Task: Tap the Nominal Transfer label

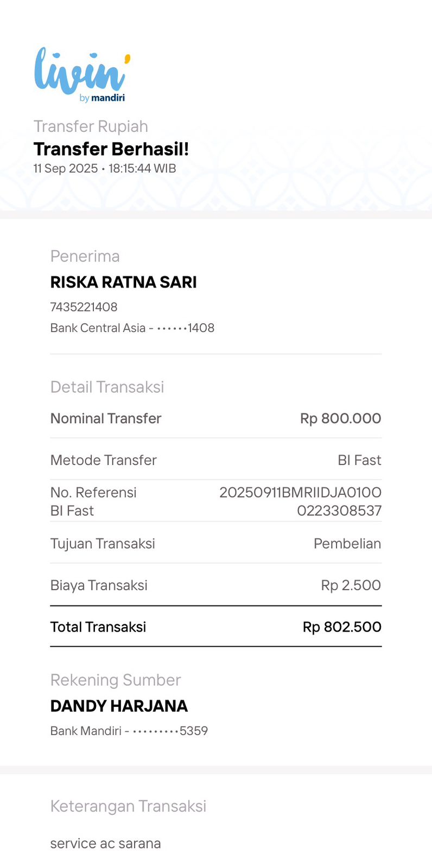Action: coord(106,418)
